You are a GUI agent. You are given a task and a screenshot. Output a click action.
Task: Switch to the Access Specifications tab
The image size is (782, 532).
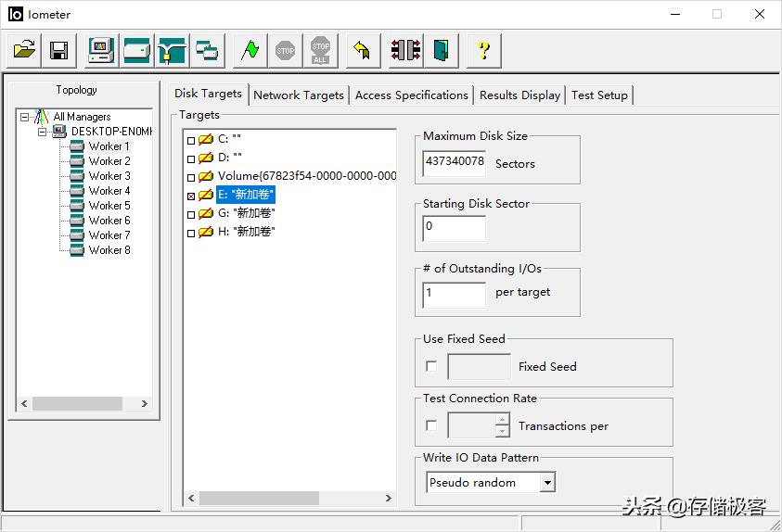[x=411, y=95]
